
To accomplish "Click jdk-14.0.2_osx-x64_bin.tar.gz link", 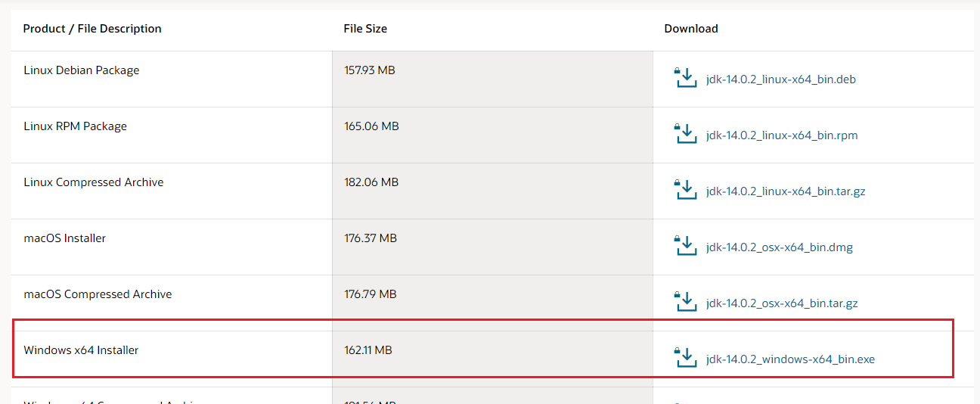I will point(782,303).
